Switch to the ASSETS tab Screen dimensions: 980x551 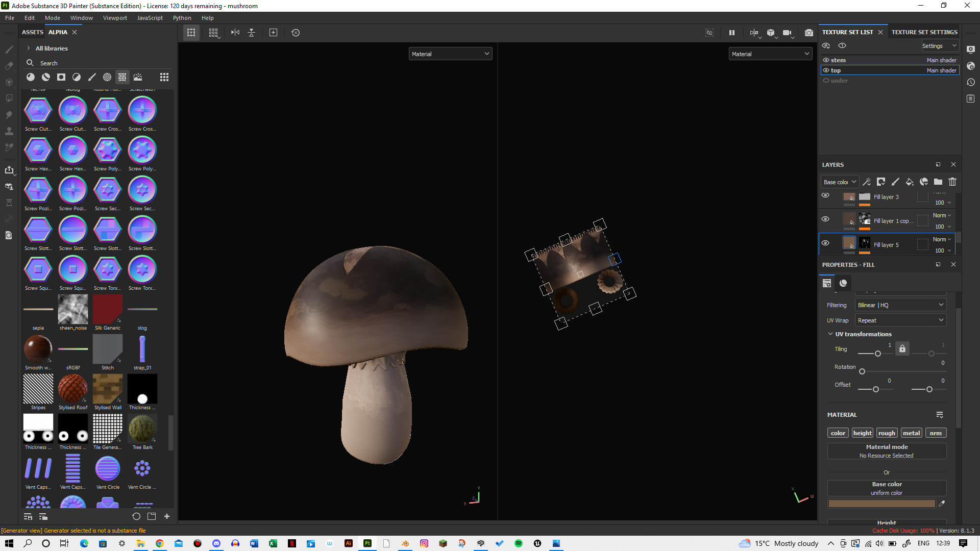[33, 32]
